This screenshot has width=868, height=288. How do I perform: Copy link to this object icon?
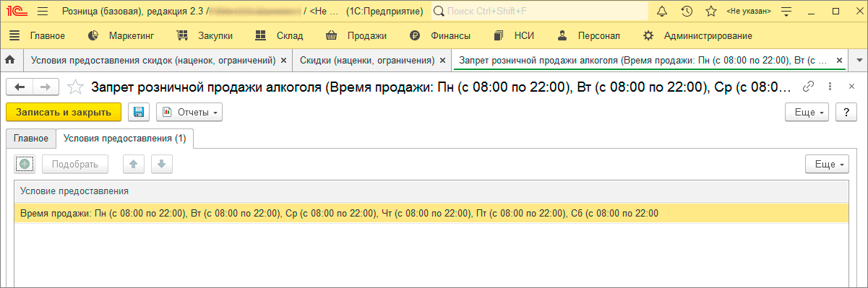pos(809,87)
